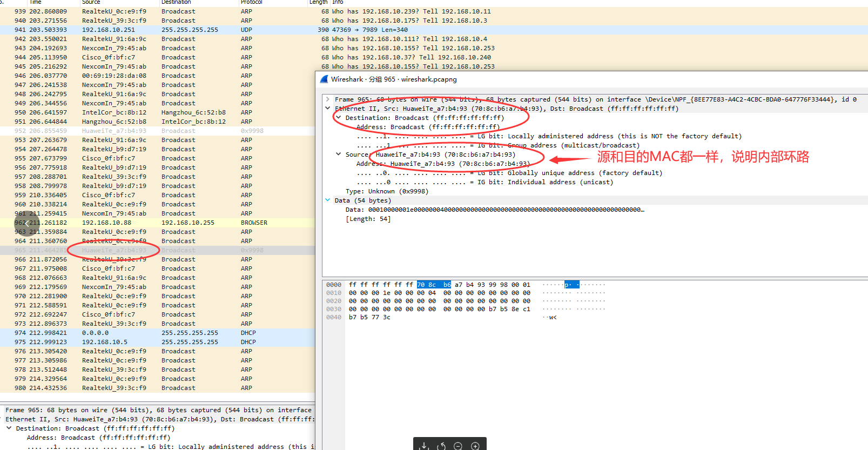Click the Wireshark fin icon in the packet dialog title

click(x=324, y=79)
